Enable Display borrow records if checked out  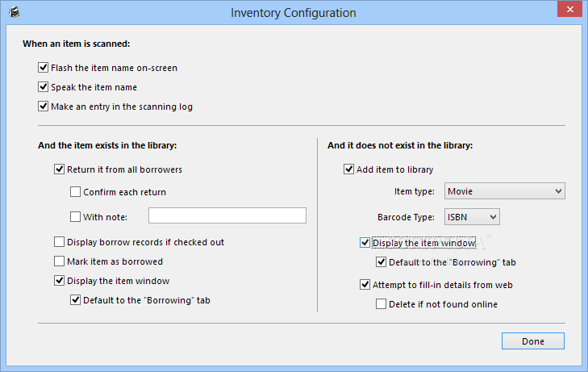click(x=59, y=242)
